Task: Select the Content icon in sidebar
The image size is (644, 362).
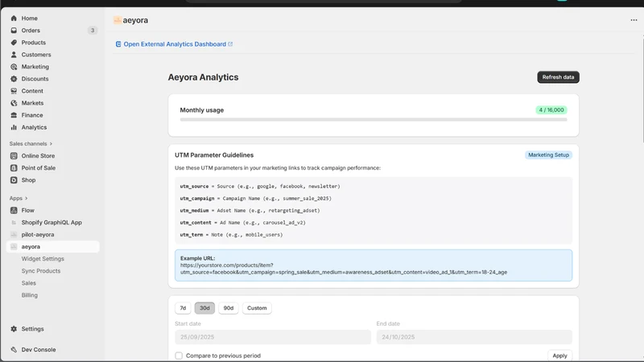Action: point(14,91)
